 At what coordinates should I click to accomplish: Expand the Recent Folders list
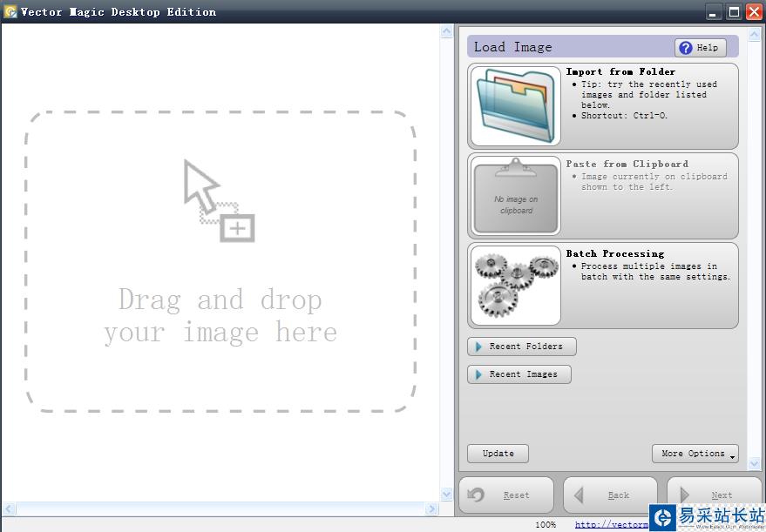click(x=522, y=347)
